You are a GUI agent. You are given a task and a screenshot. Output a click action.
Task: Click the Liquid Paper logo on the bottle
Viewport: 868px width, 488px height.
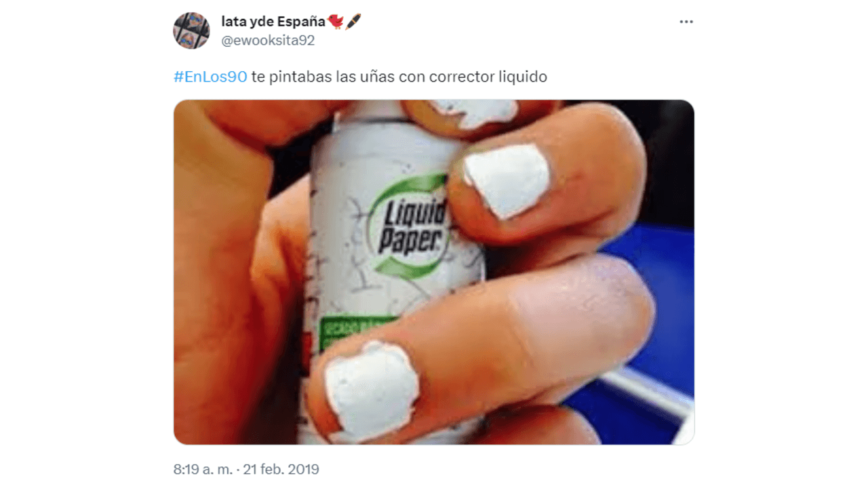click(x=410, y=227)
